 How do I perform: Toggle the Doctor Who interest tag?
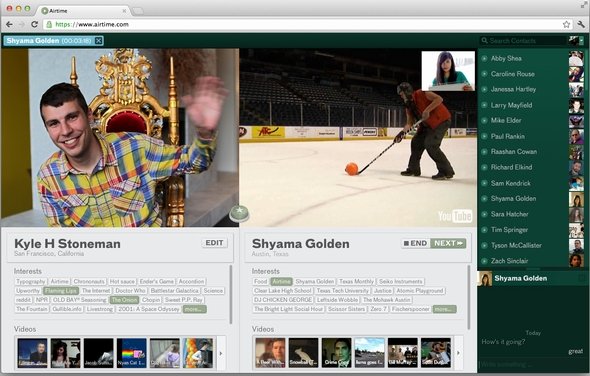(x=130, y=291)
